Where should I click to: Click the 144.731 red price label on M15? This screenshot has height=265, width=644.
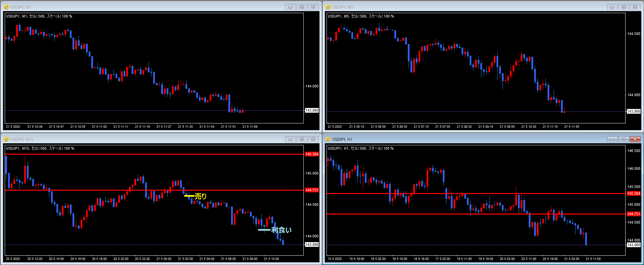[x=312, y=190]
